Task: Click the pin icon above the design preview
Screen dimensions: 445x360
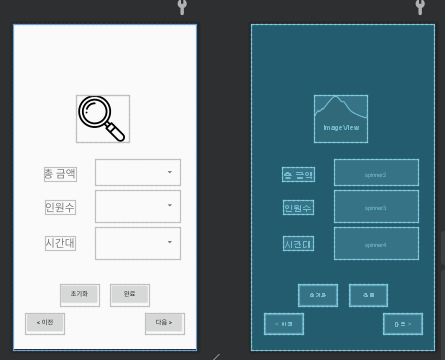Action: click(182, 7)
